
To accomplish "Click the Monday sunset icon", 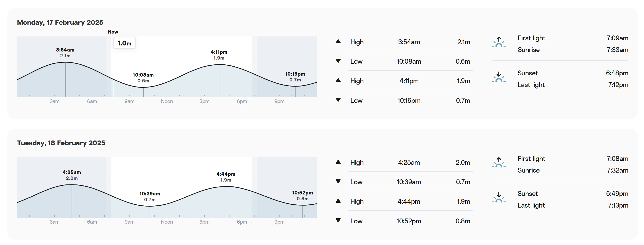I will coord(499,77).
